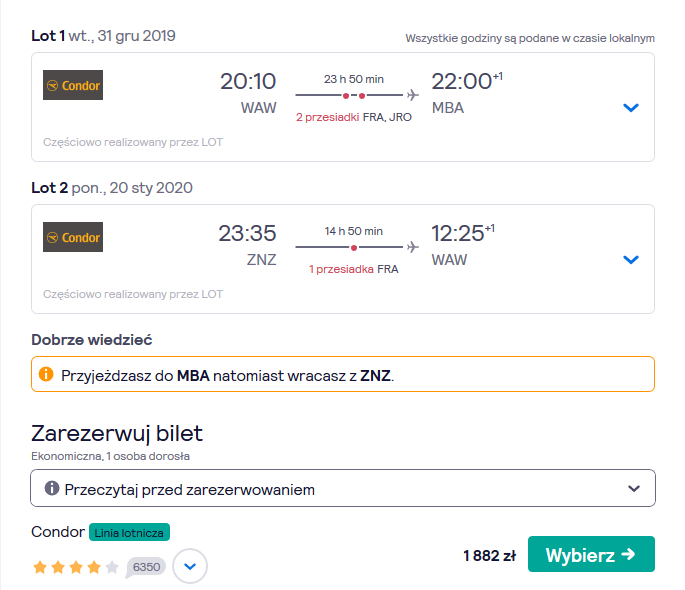This screenshot has height=590, width=685.
Task: Click the Linia lotnicza badge
Action: point(129,532)
